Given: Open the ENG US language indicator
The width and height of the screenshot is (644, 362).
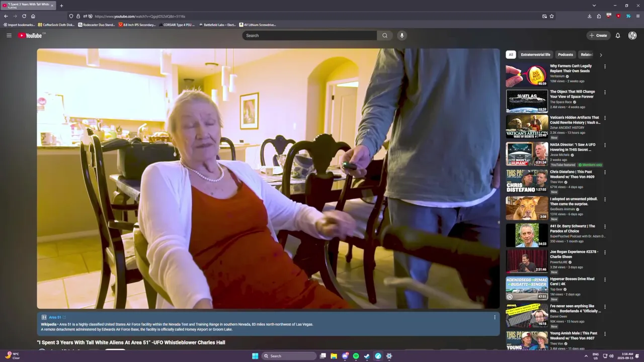Looking at the screenshot, I should 596,356.
